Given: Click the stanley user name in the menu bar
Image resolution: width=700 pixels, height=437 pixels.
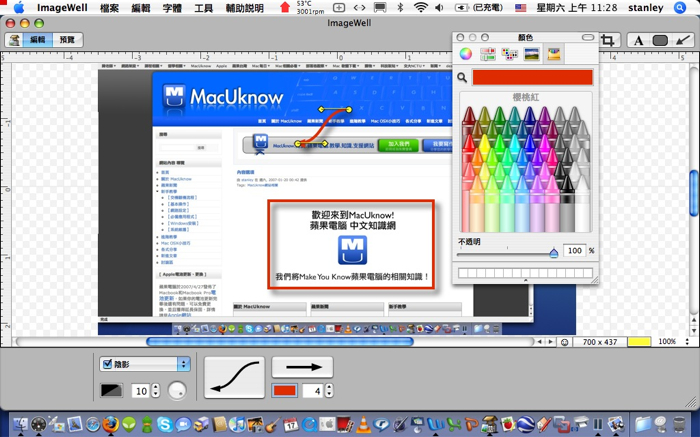Looking at the screenshot, I should [646, 8].
